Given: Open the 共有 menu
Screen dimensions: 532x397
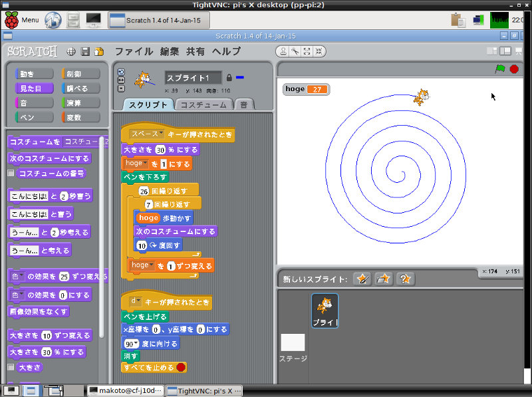Looking at the screenshot, I should 195,52.
